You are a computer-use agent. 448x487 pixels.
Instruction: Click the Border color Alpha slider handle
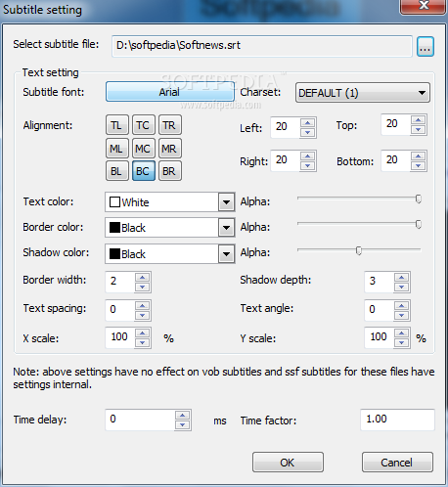419,224
